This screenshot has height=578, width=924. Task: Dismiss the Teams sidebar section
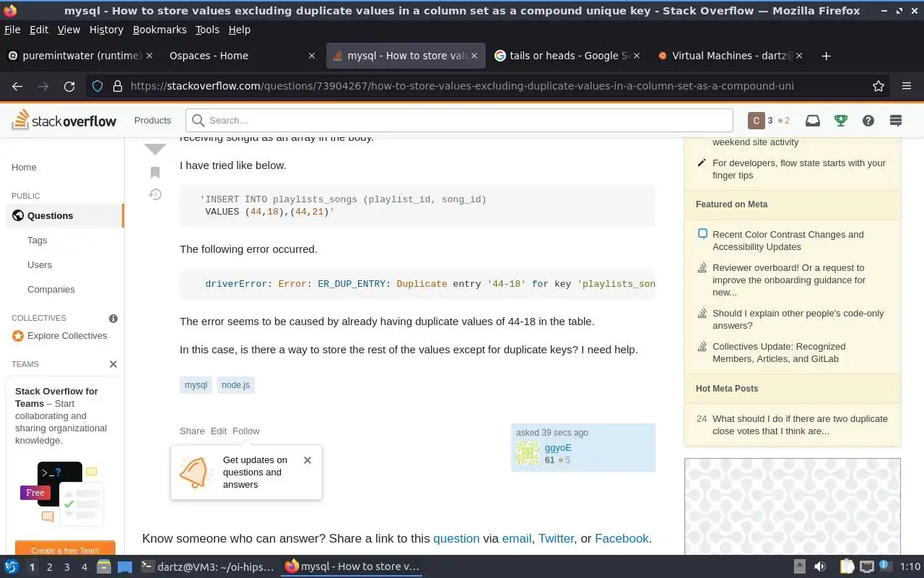(x=113, y=364)
